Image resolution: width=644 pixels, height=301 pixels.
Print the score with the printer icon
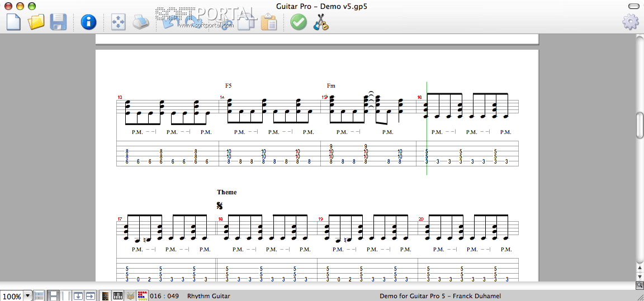click(141, 22)
